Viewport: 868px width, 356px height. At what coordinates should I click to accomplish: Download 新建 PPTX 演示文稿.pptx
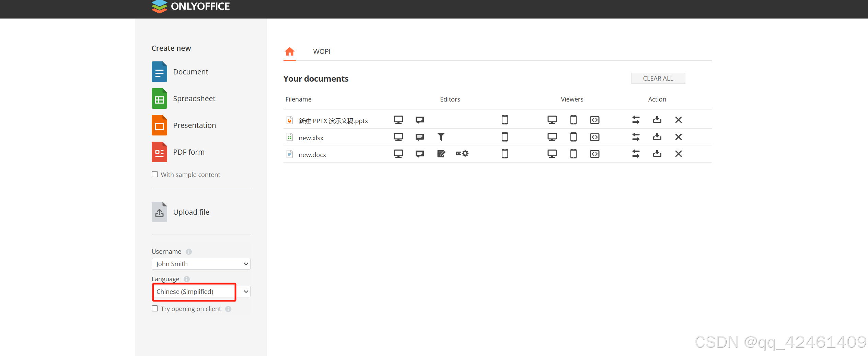pos(657,120)
